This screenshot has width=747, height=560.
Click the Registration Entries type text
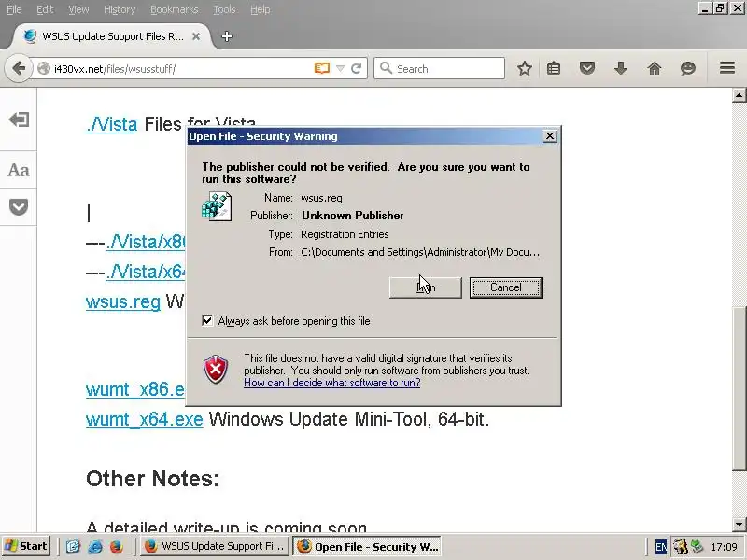click(345, 234)
